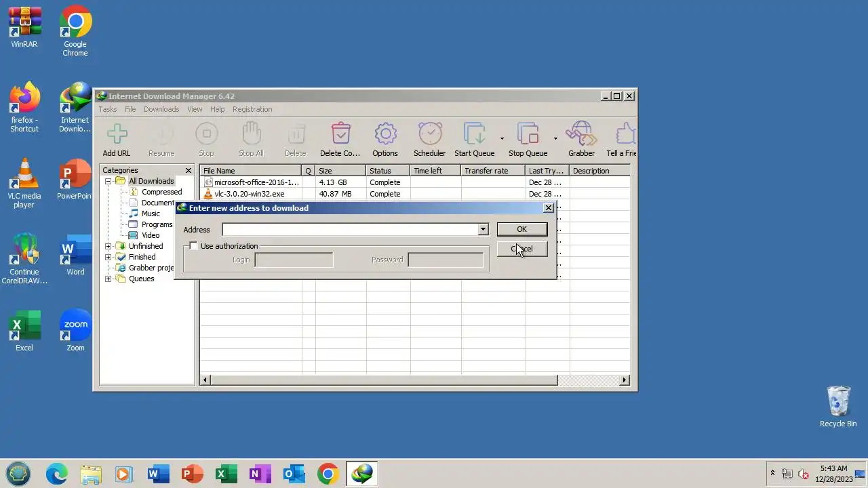Click Outlook in the taskbar

pos(294,474)
